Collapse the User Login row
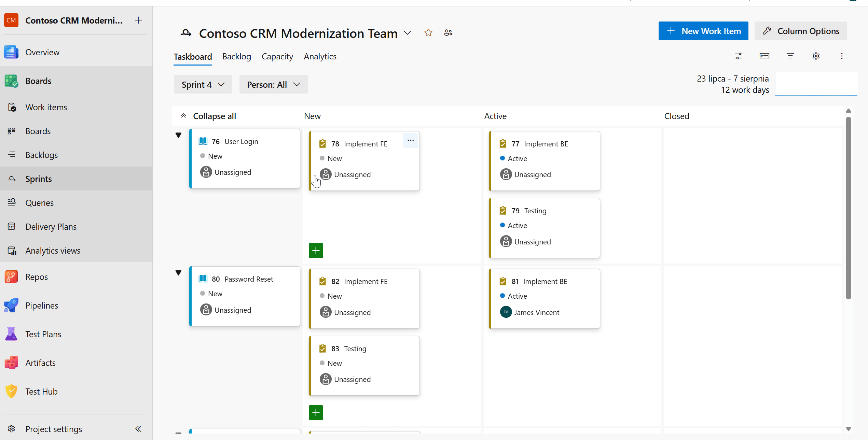The width and height of the screenshot is (868, 440). (x=178, y=135)
